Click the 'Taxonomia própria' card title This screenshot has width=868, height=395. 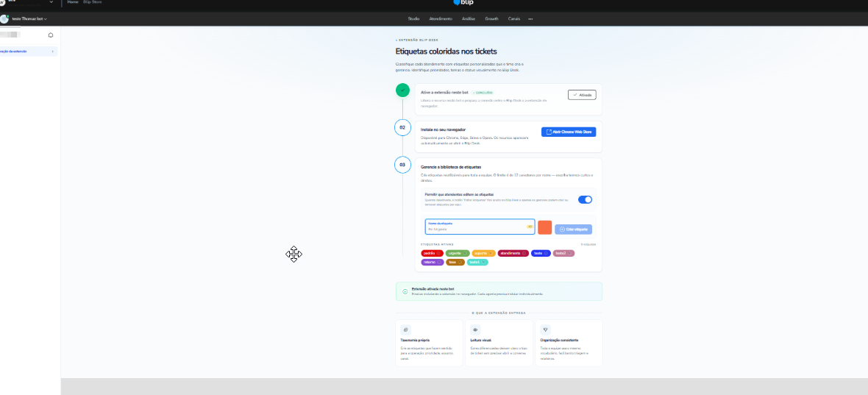point(415,341)
